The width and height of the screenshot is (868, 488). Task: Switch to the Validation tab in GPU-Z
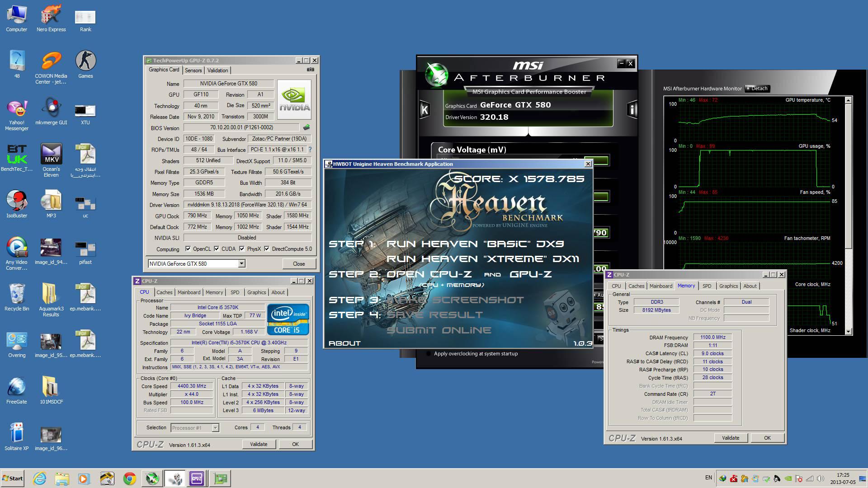pyautogui.click(x=217, y=70)
